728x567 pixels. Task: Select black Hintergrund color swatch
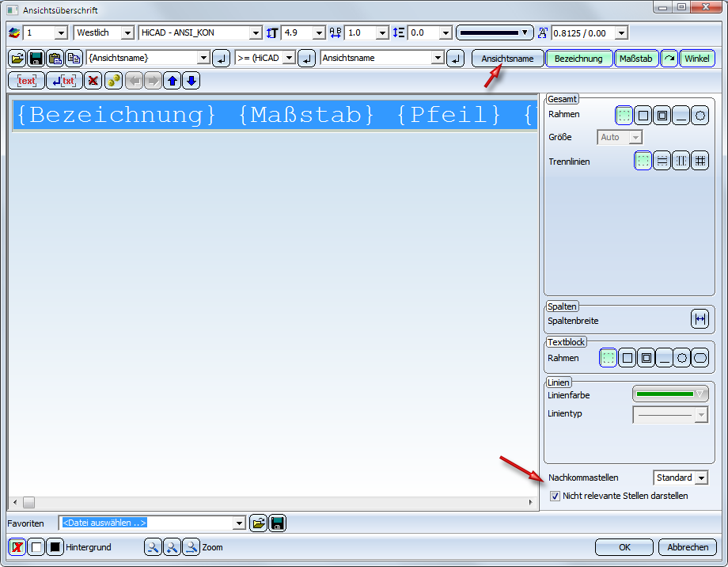(x=55, y=547)
